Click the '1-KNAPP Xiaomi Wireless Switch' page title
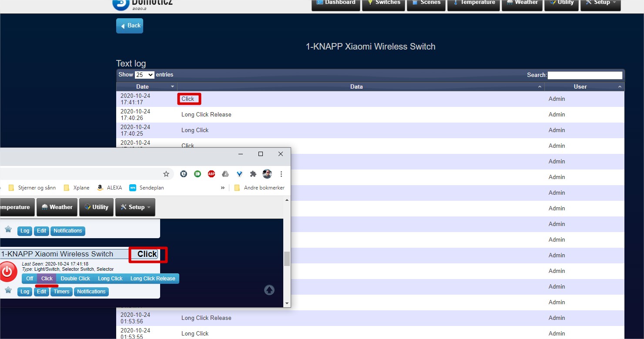This screenshot has height=339, width=644. coord(371,47)
